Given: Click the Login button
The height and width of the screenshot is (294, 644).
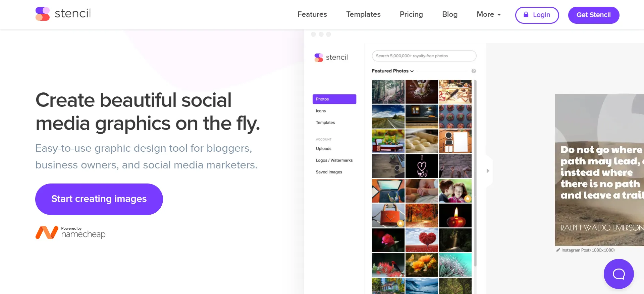Looking at the screenshot, I should coord(537,15).
